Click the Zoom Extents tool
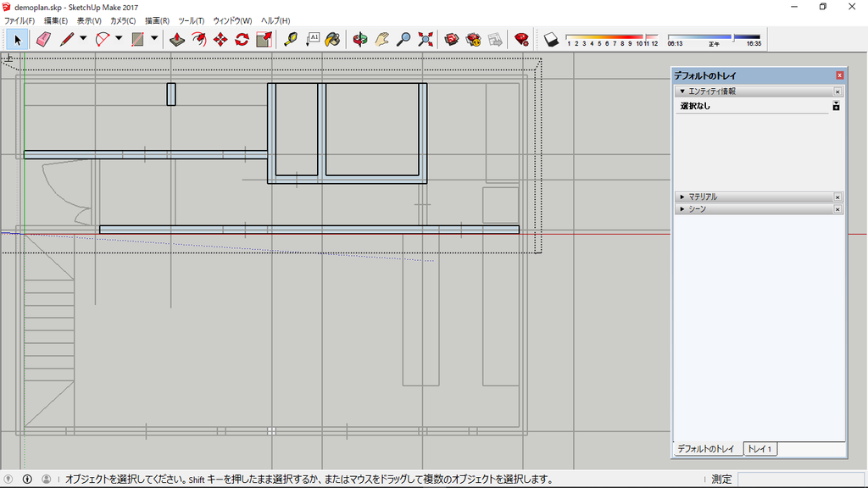 point(426,39)
